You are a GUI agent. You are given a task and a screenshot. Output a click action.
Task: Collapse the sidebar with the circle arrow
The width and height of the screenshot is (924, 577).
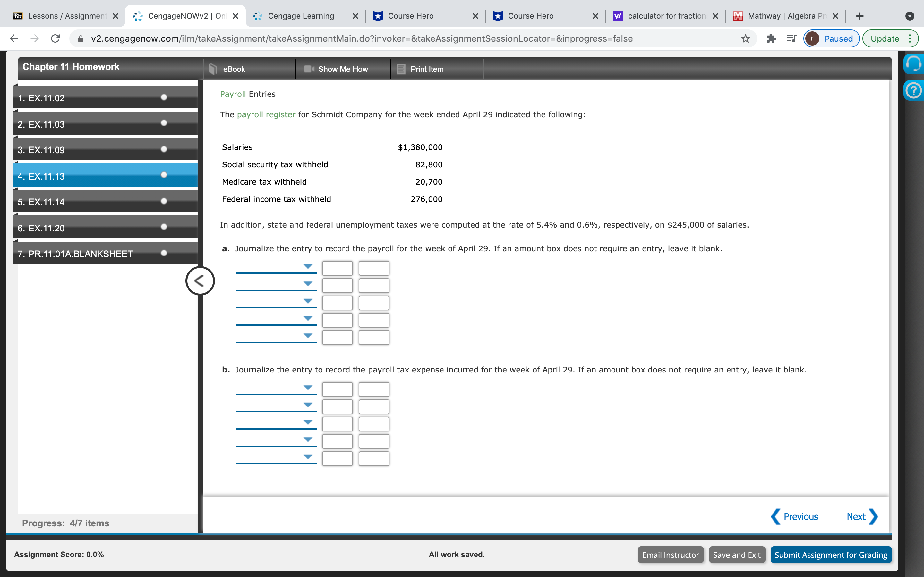(x=200, y=281)
